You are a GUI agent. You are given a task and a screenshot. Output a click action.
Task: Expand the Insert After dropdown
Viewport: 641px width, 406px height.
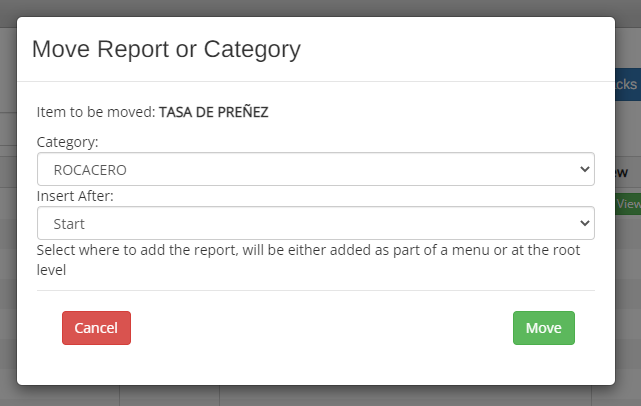[315, 223]
